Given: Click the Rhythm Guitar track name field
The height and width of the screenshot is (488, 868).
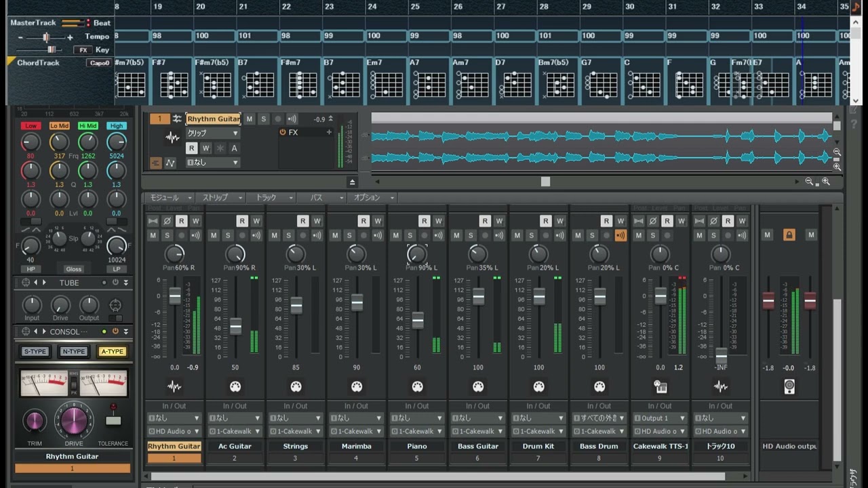Looking at the screenshot, I should (x=213, y=119).
